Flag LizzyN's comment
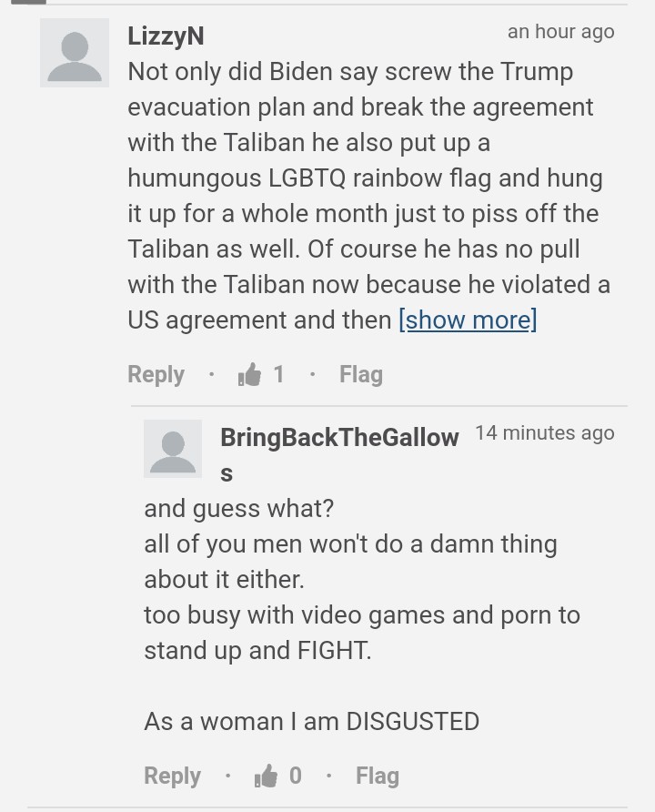 (x=361, y=374)
